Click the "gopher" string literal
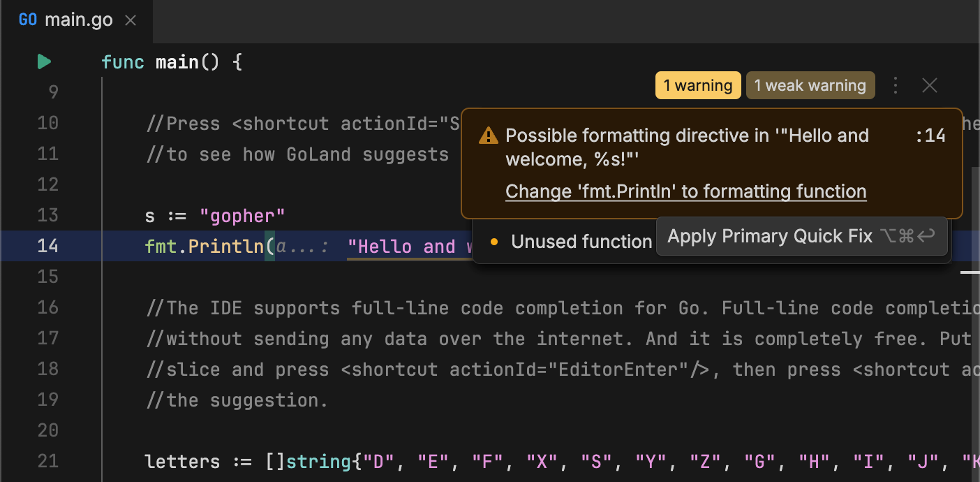Image resolution: width=980 pixels, height=482 pixels. click(x=242, y=215)
